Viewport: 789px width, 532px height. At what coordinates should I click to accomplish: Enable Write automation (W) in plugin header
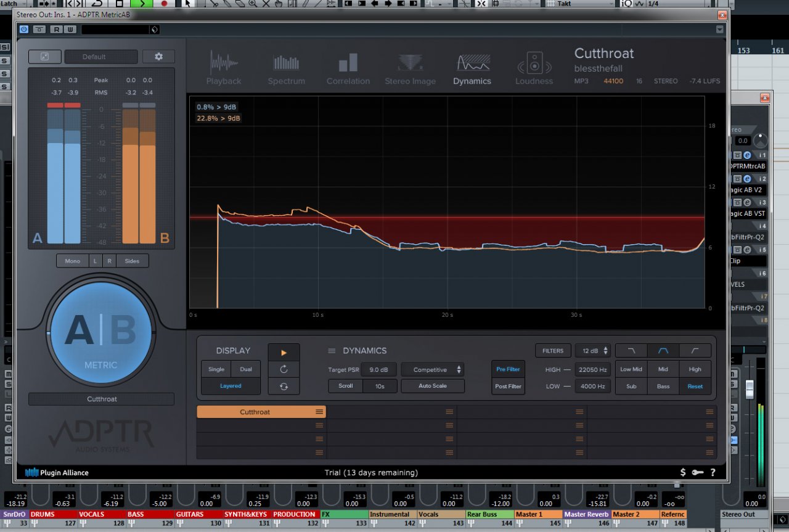(x=70, y=29)
